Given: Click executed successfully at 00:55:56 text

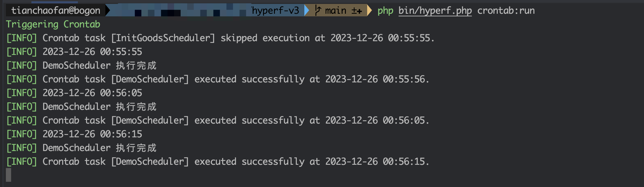Looking at the screenshot, I should (x=312, y=79).
